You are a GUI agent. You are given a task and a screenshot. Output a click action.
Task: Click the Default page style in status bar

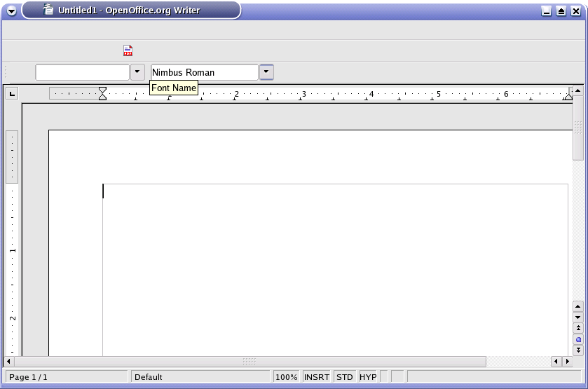click(200, 377)
